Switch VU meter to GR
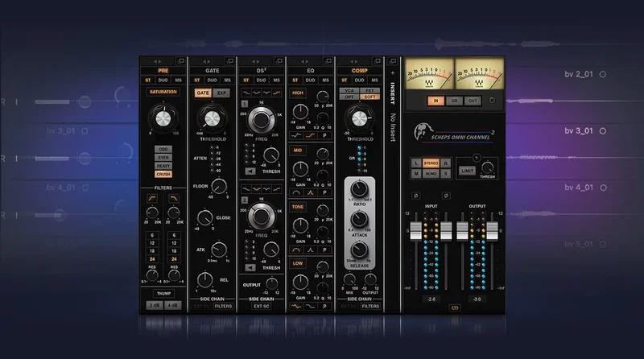 click(x=454, y=101)
